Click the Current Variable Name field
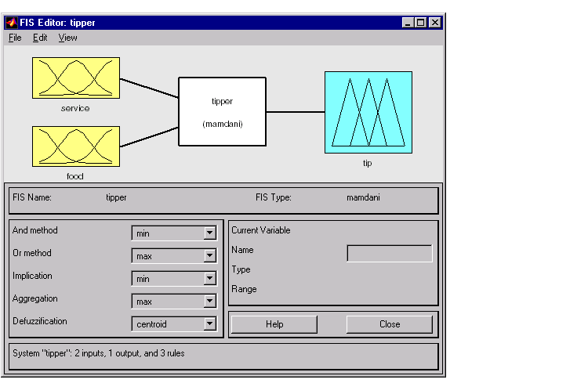588x383 pixels. pyautogui.click(x=389, y=253)
